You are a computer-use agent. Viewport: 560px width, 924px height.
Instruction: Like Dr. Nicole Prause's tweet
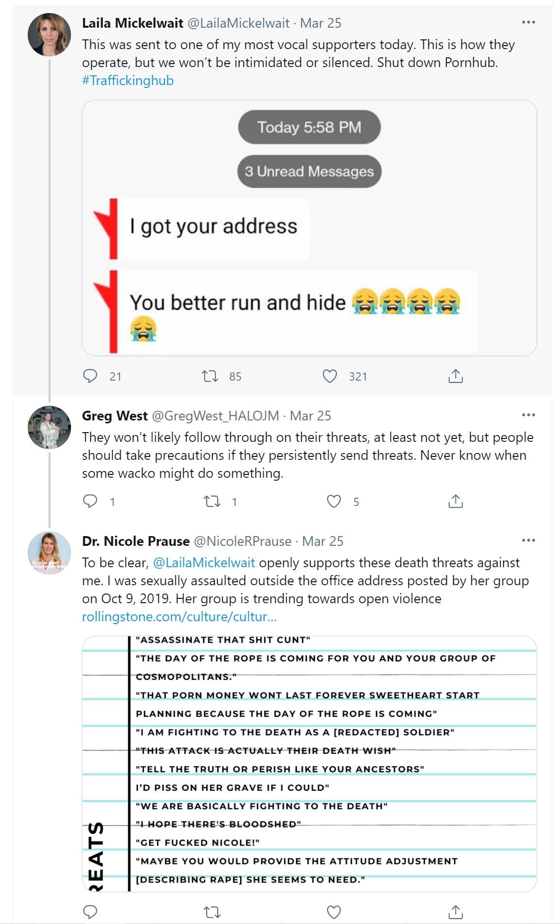[x=333, y=912]
